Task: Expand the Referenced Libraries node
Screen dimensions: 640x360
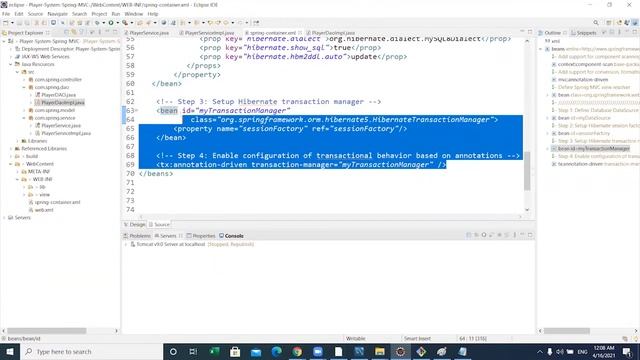Action: tap(11, 149)
